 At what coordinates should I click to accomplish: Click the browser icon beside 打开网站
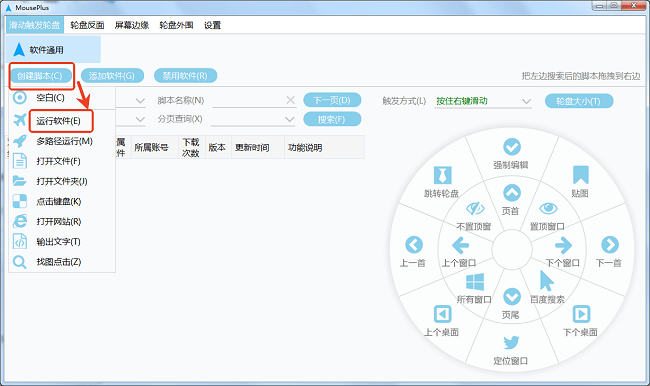click(x=19, y=221)
